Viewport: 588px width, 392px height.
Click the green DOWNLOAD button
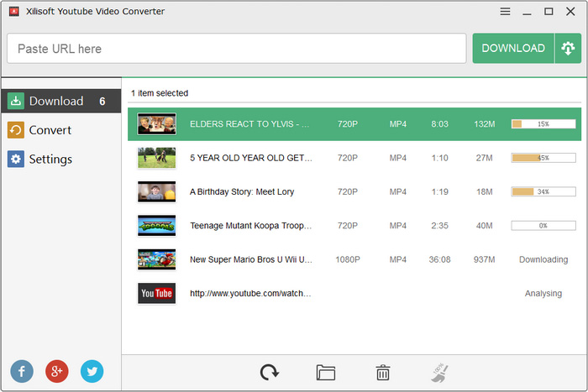(513, 49)
